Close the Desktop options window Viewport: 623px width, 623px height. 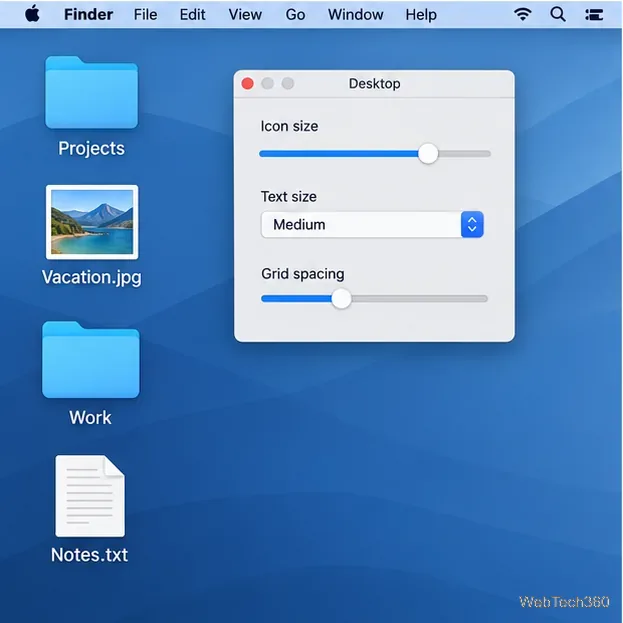click(x=248, y=83)
